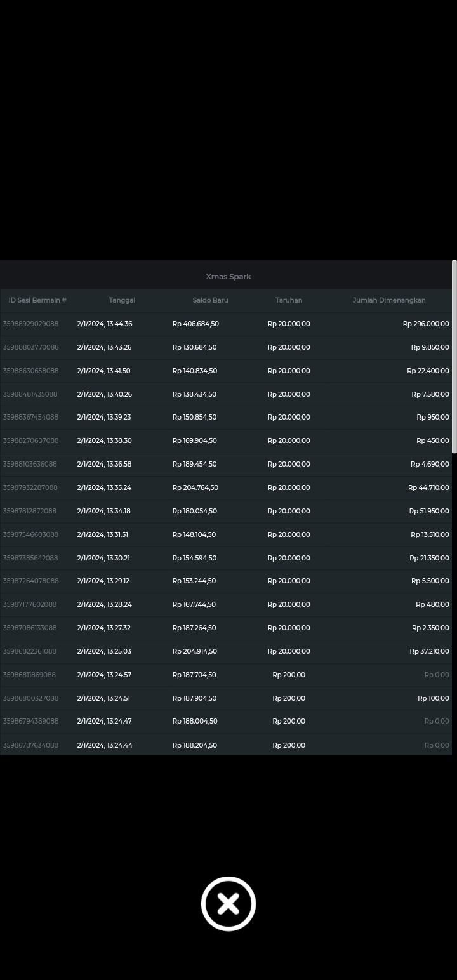Click the Xmas Spark title

pyautogui.click(x=228, y=277)
